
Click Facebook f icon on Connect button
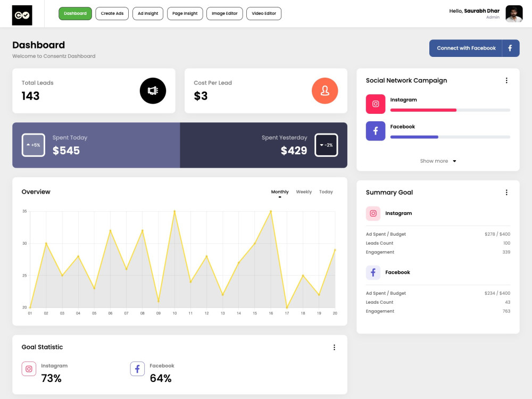point(510,48)
